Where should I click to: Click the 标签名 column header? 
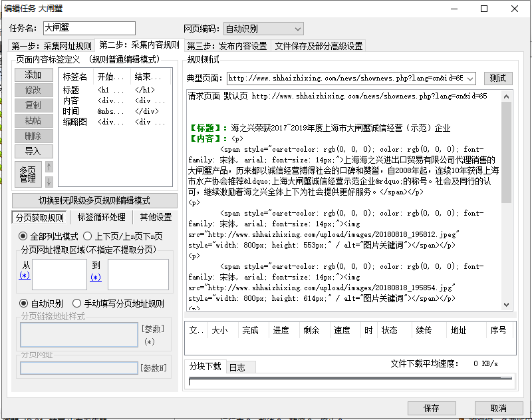pos(75,77)
